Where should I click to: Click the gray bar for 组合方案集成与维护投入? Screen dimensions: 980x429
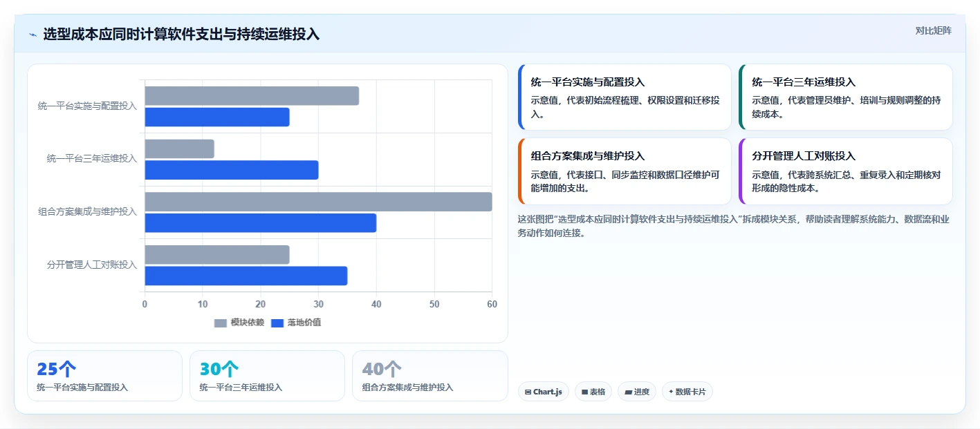318,202
